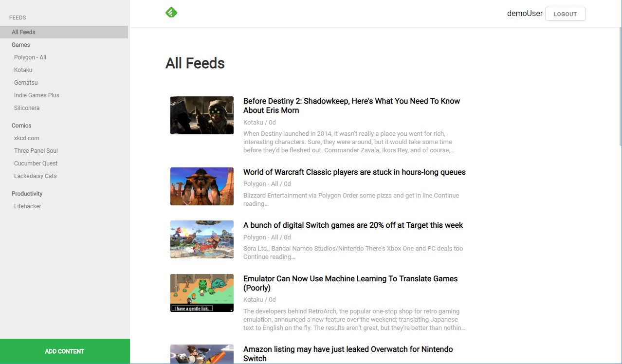Open the Productivity feed category
This screenshot has width=622, height=364.
point(27,194)
